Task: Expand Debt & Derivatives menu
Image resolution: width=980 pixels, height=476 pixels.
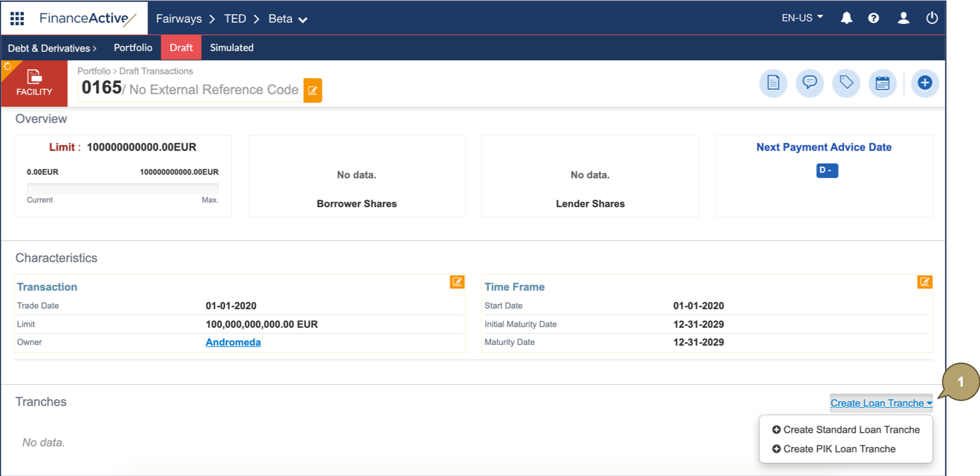Action: pos(52,48)
